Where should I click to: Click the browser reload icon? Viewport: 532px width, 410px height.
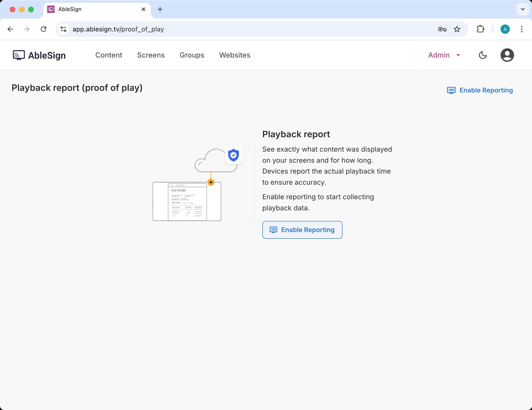[44, 29]
